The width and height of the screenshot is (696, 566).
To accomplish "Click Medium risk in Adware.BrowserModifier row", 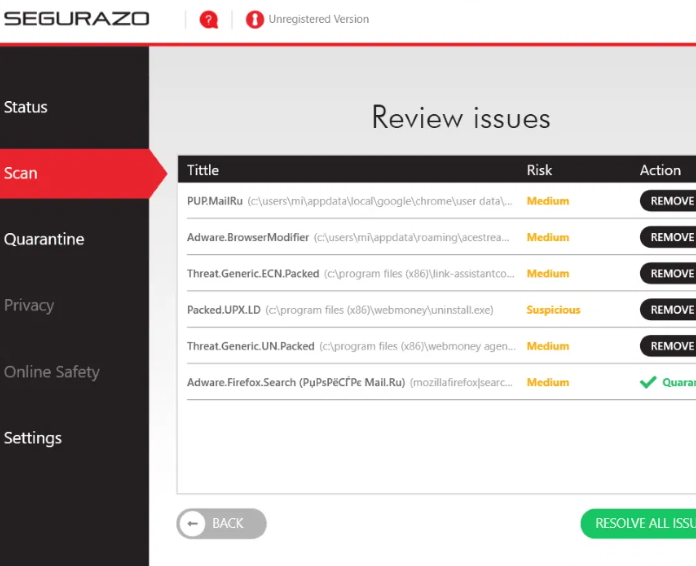I will [x=548, y=237].
